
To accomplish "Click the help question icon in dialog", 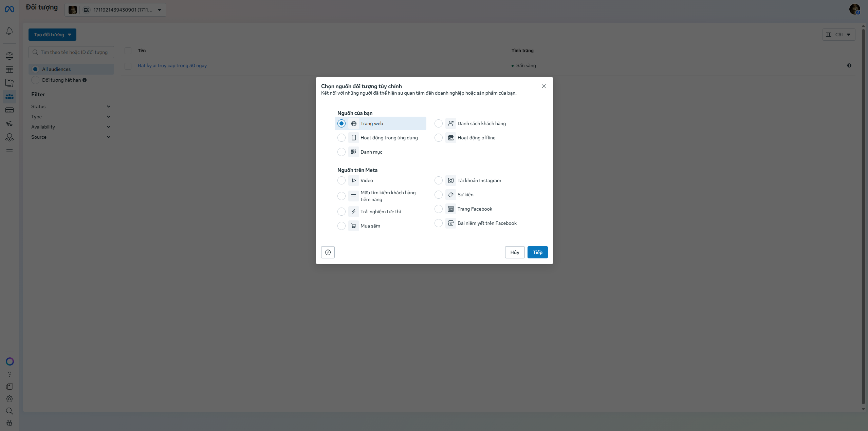I will tap(328, 252).
